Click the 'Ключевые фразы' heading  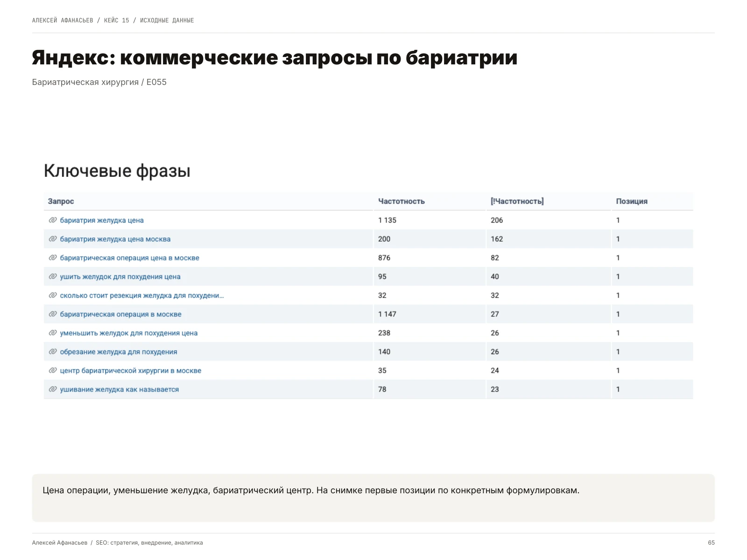coord(117,171)
